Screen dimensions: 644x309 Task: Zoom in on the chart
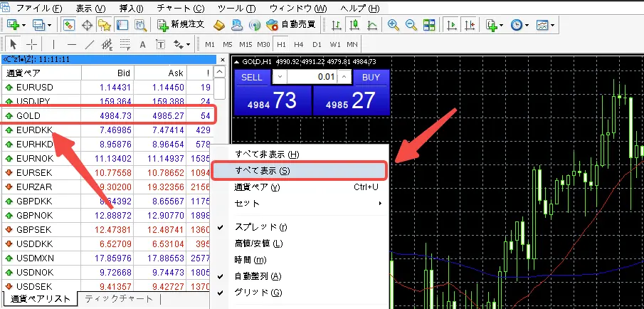tap(393, 26)
